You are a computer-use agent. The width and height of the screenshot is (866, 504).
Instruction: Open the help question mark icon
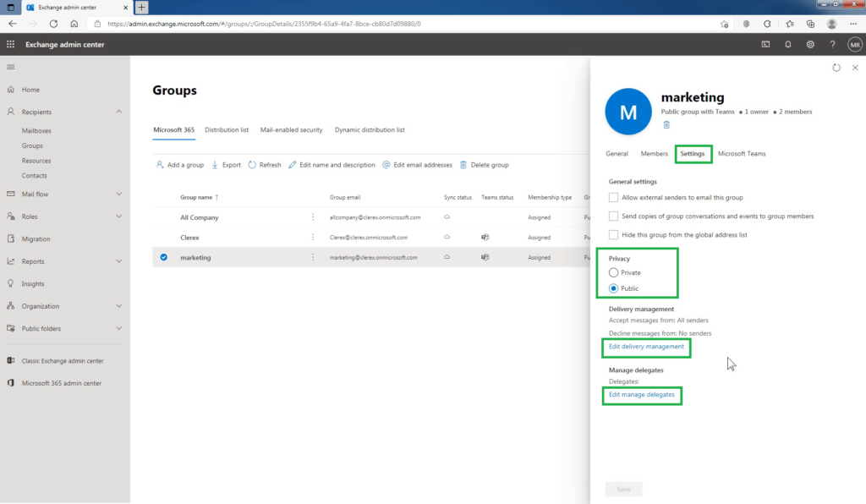click(832, 44)
